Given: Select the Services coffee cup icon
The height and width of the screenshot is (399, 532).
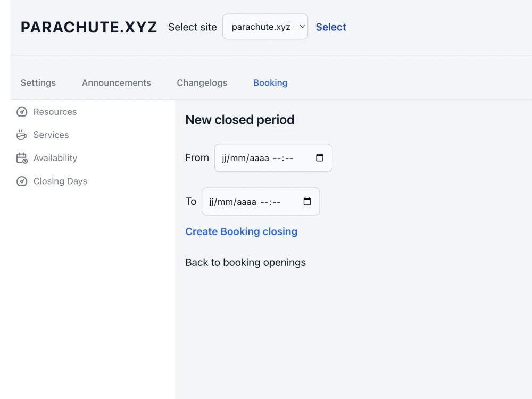Looking at the screenshot, I should (x=21, y=135).
